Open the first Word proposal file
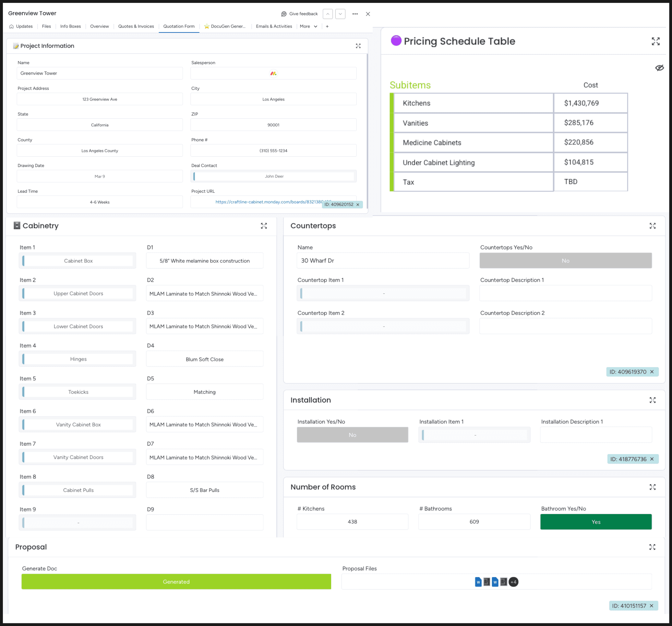The height and width of the screenshot is (626, 672). (x=478, y=582)
